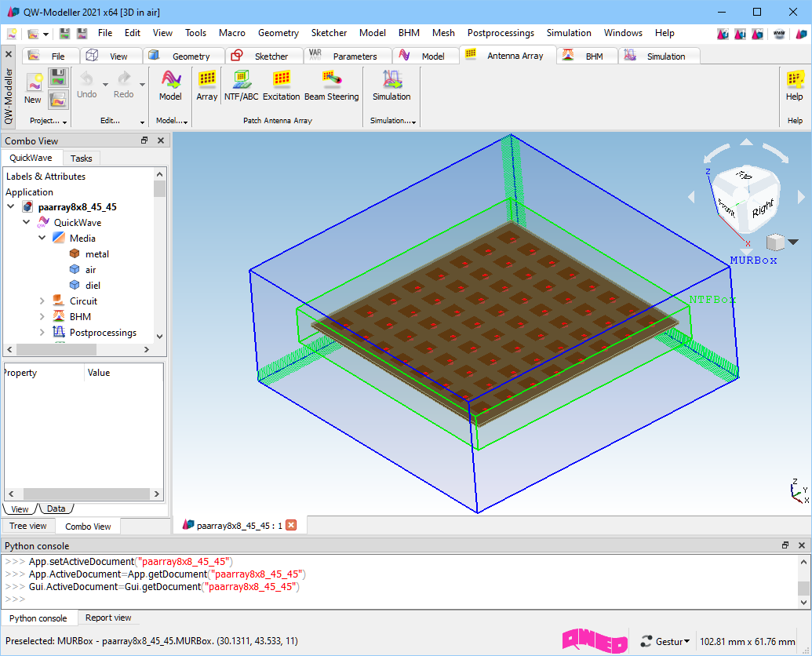Switch to the Tasks tab

click(81, 159)
